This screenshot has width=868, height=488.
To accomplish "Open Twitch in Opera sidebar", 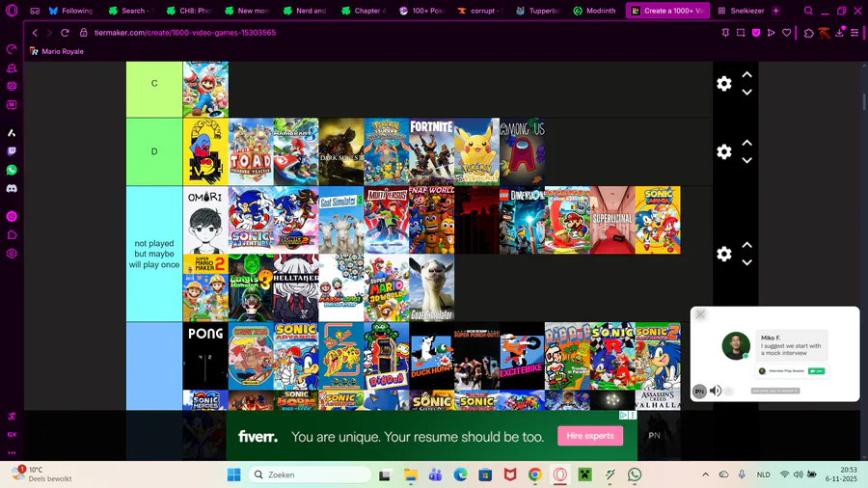I will point(12,151).
